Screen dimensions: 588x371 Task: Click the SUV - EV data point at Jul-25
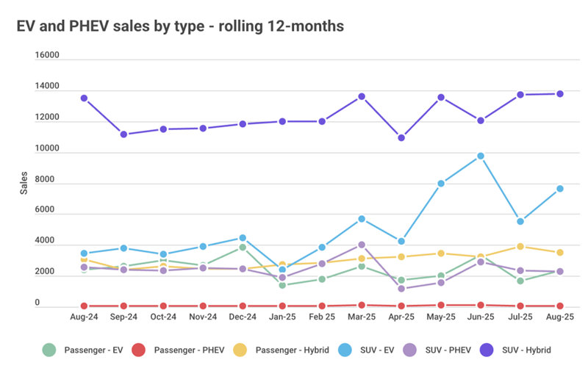520,221
